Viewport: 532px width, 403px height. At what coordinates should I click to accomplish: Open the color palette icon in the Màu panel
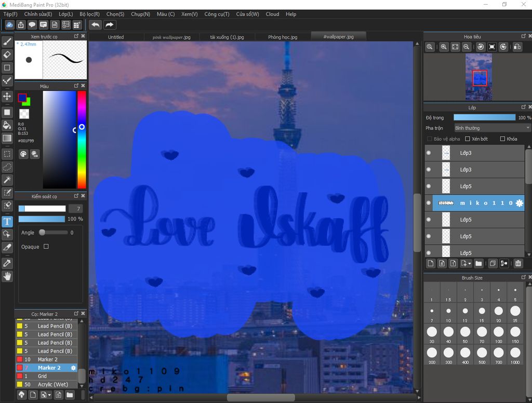tap(23, 154)
